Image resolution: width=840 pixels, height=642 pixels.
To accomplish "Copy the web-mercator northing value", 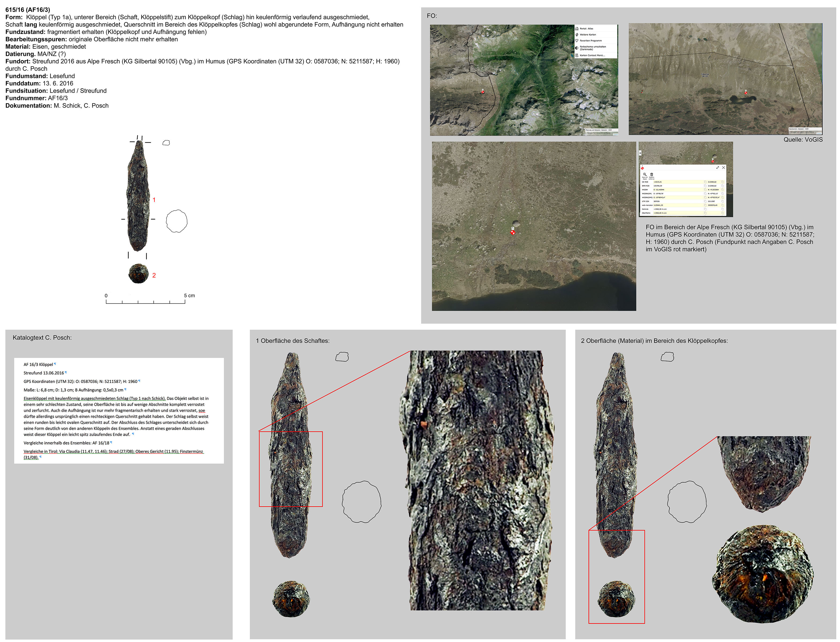I will point(723,205).
